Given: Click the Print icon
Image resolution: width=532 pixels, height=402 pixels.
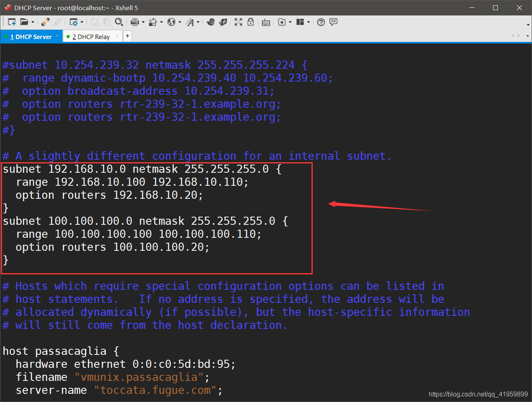Looking at the screenshot, I should tap(135, 22).
